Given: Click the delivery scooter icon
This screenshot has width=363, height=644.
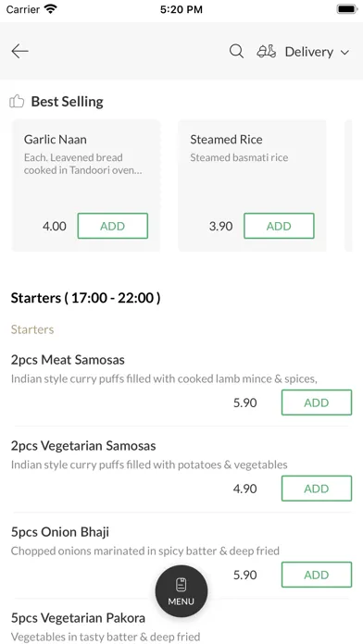Looking at the screenshot, I should point(267,51).
